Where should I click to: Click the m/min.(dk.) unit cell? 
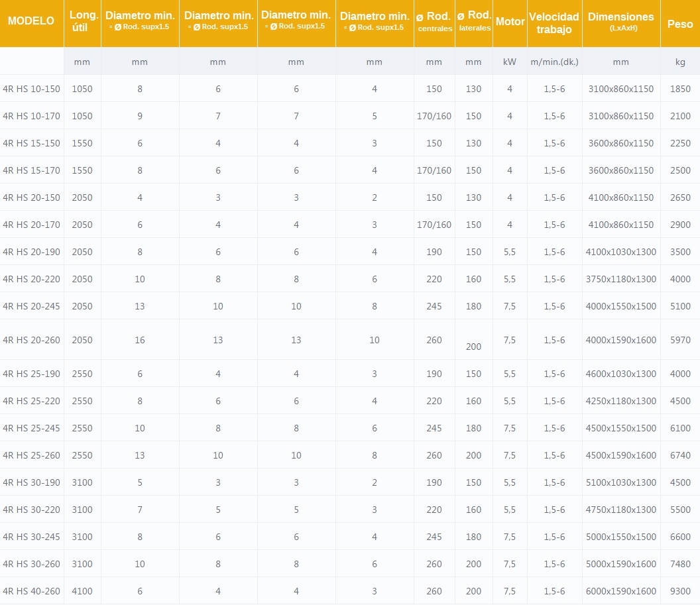coord(554,62)
